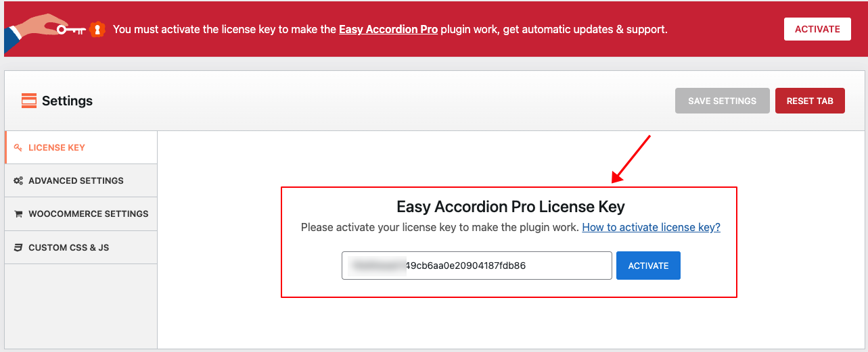Open the 'How to activate license key?' link
Screen dimensions: 868x352
pyautogui.click(x=651, y=227)
